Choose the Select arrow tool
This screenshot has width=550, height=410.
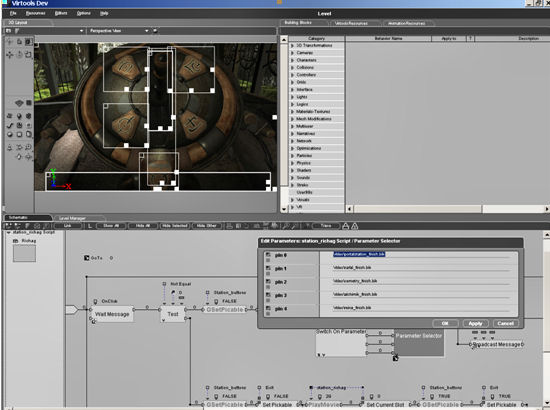[10, 42]
